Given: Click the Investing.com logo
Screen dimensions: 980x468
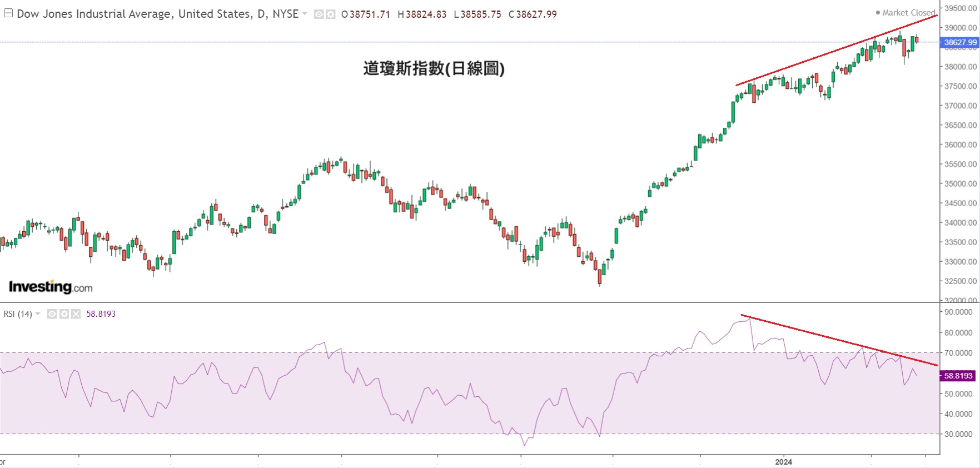Looking at the screenshot, I should coord(51,287).
